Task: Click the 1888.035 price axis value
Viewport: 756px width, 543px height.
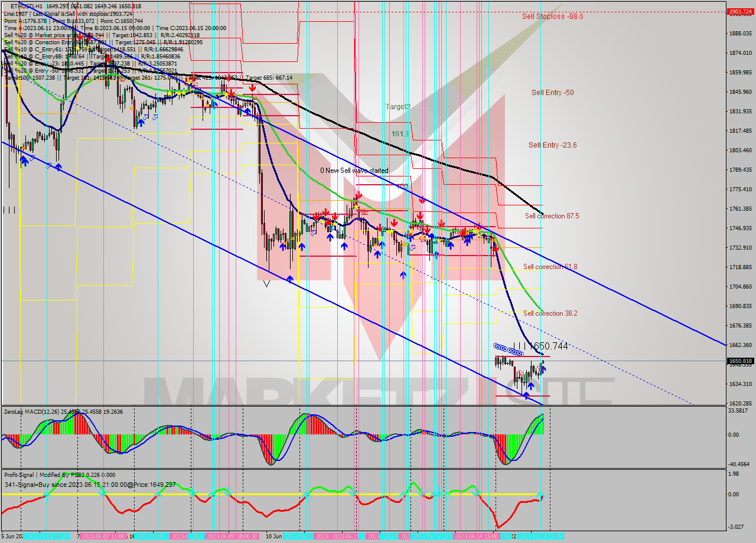Action: (740, 34)
